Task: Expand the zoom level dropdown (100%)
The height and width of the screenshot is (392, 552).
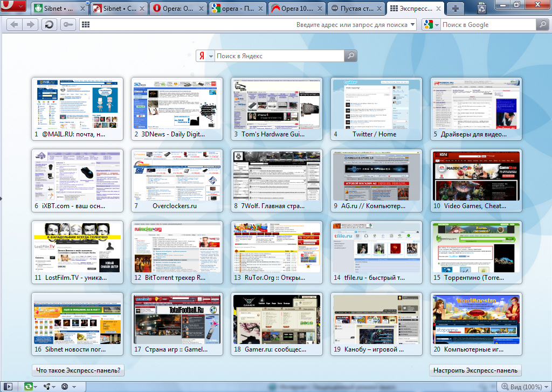Action: pos(546,387)
